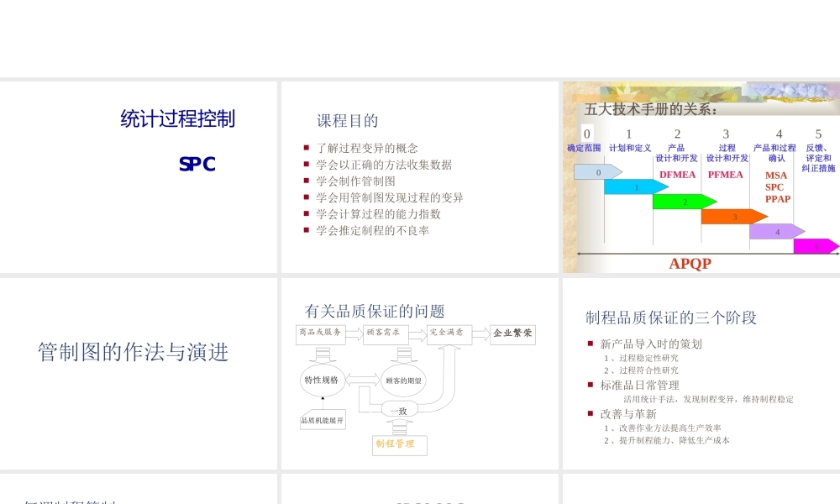This screenshot has height=504, width=840.
Task: Select the 制程管理 label box
Action: pyautogui.click(x=400, y=445)
